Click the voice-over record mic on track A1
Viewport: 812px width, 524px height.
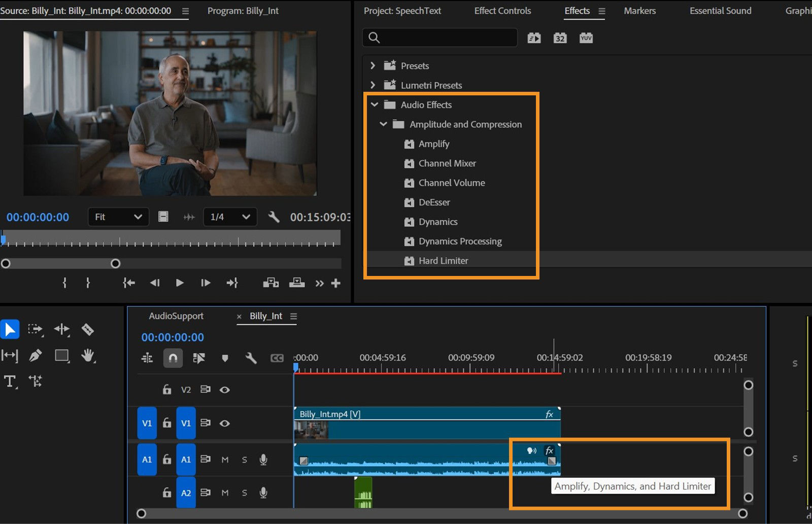click(x=263, y=460)
